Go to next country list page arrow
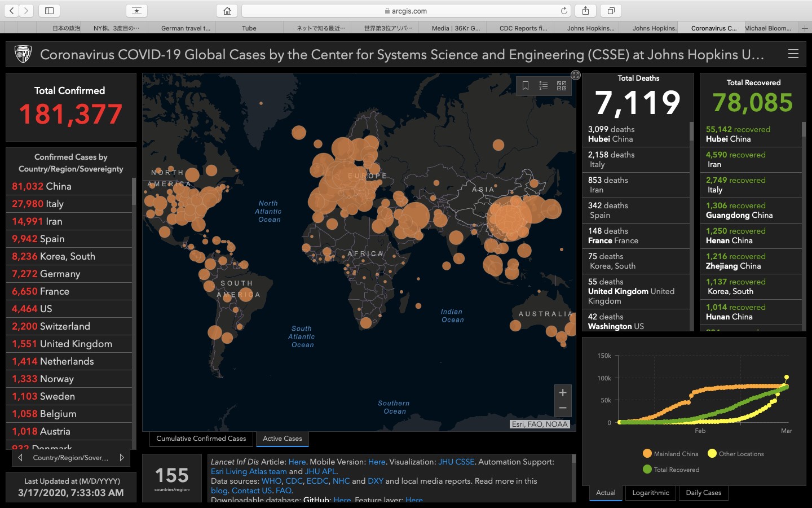The image size is (812, 508). [121, 458]
